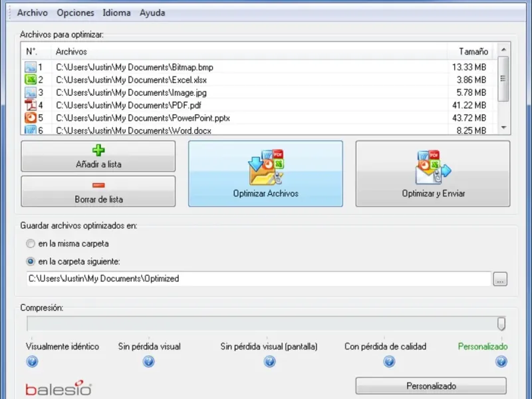The width and height of the screenshot is (532, 399).
Task: Click the file list scrollbar thumb
Action: coord(503,78)
